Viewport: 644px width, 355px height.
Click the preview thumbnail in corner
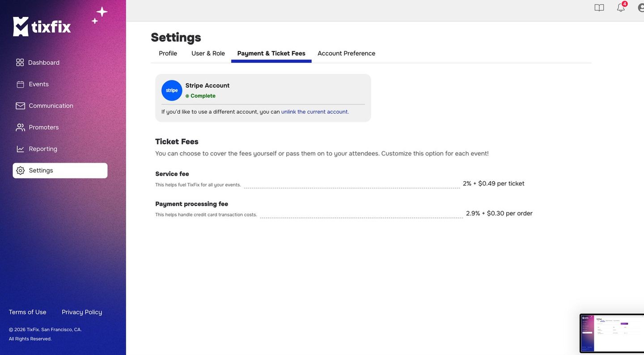click(x=612, y=334)
